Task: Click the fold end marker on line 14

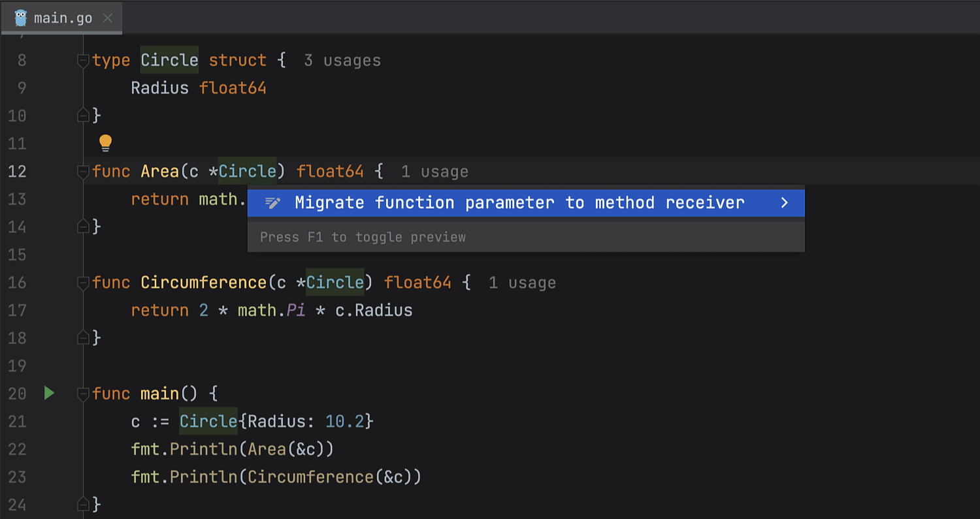Action: pos(83,227)
